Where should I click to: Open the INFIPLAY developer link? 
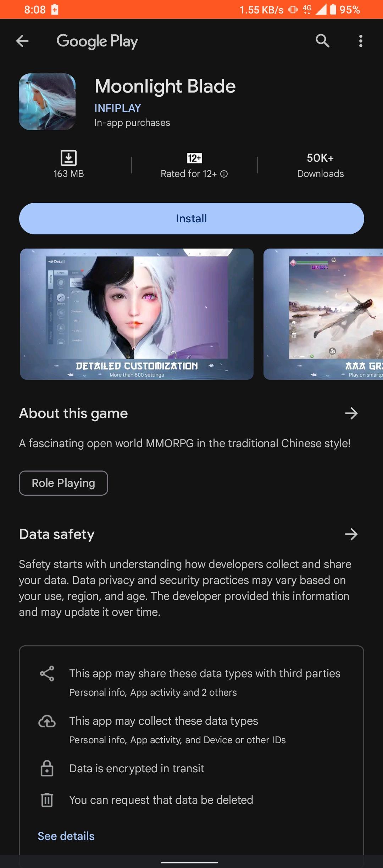click(x=118, y=108)
